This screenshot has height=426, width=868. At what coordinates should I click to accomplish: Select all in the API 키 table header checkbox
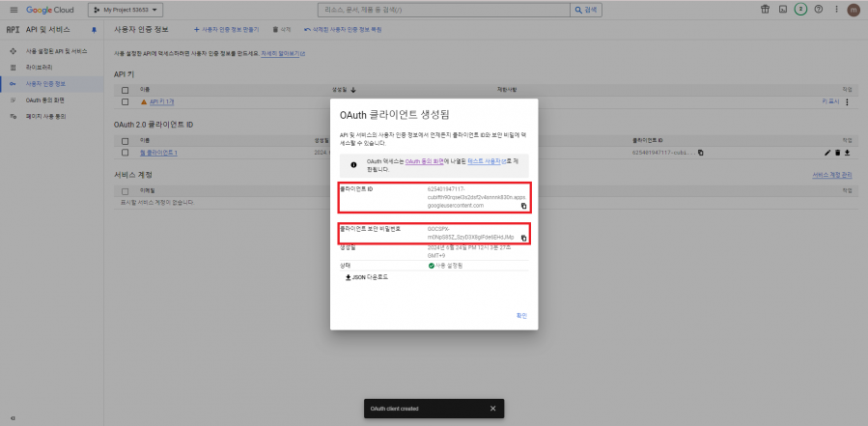tap(126, 90)
